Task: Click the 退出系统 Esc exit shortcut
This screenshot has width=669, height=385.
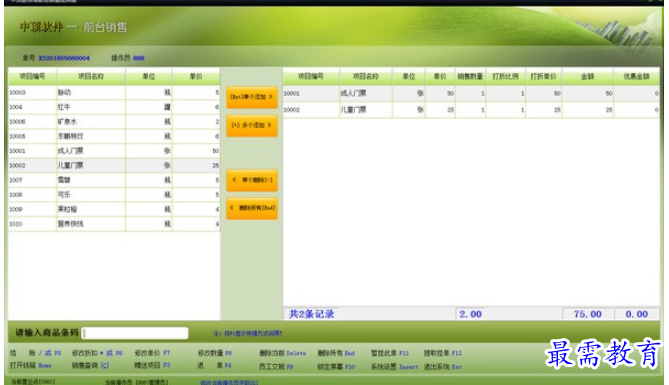Action: coord(443,366)
